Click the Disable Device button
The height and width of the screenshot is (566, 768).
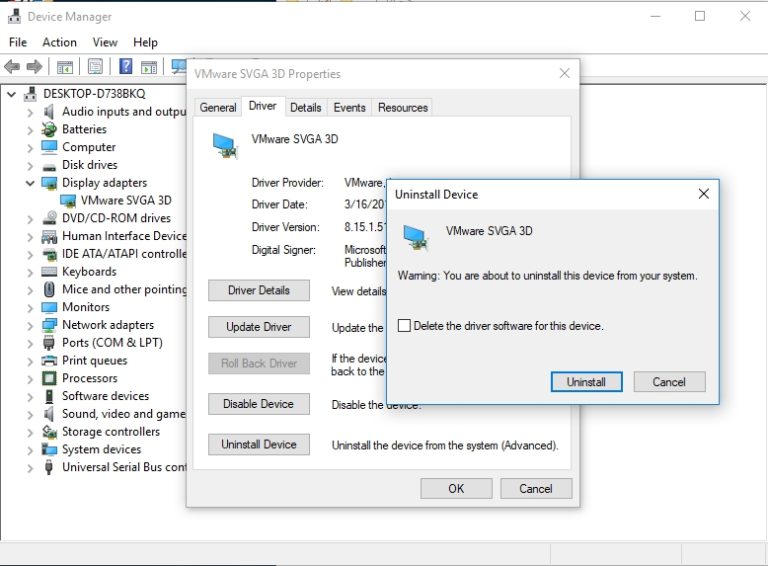(259, 404)
